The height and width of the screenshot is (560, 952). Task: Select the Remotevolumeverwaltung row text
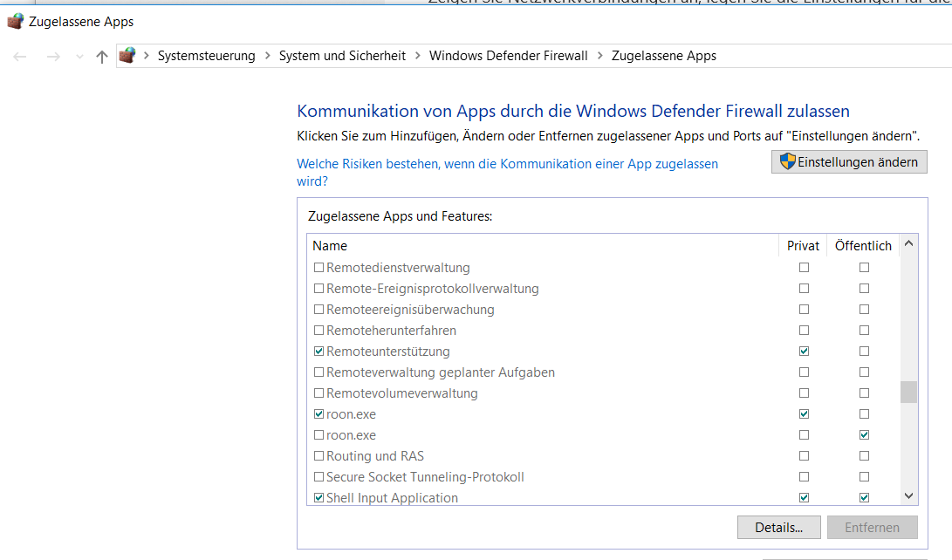pos(402,393)
